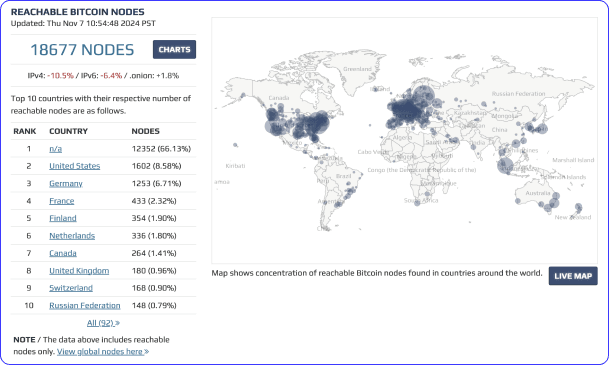Screen dimensions: 609x365
Task: Open the Switzerland country link
Action: (x=71, y=288)
